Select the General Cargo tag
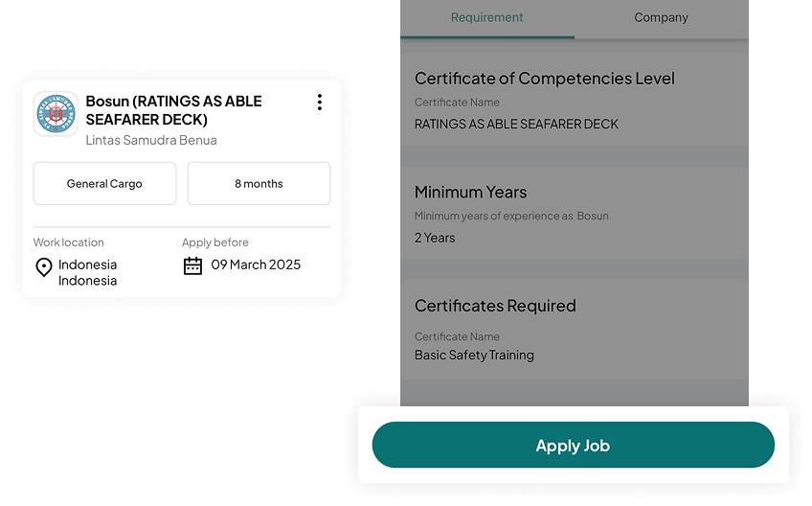The image size is (812, 506). coord(104,184)
